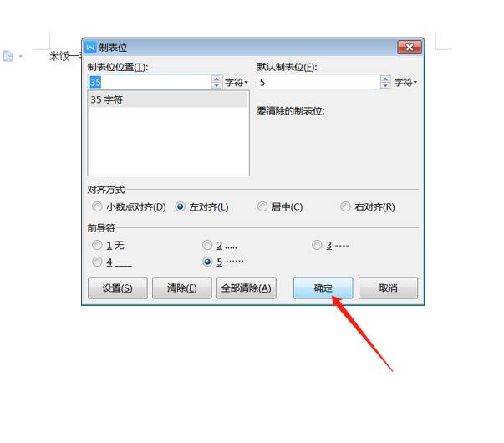This screenshot has height=443, width=504.
Task: Click the 全部清除(A) button
Action: pyautogui.click(x=247, y=288)
